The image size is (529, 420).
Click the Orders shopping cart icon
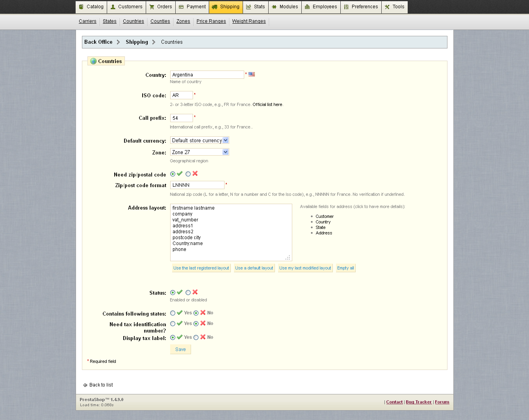(x=152, y=7)
